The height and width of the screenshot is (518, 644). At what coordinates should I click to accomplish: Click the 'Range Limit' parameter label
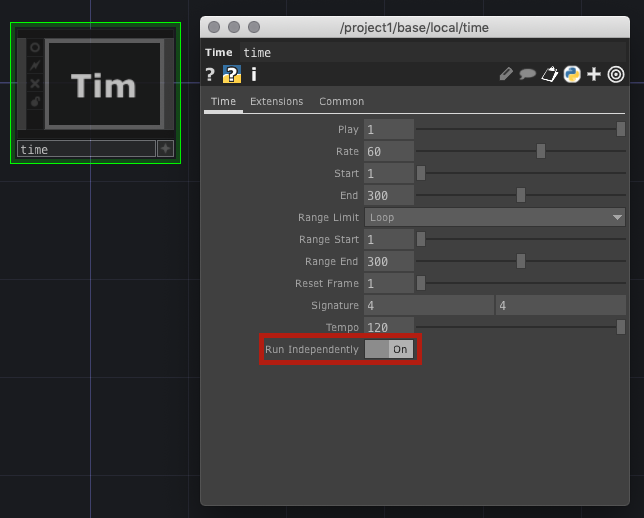(329, 217)
